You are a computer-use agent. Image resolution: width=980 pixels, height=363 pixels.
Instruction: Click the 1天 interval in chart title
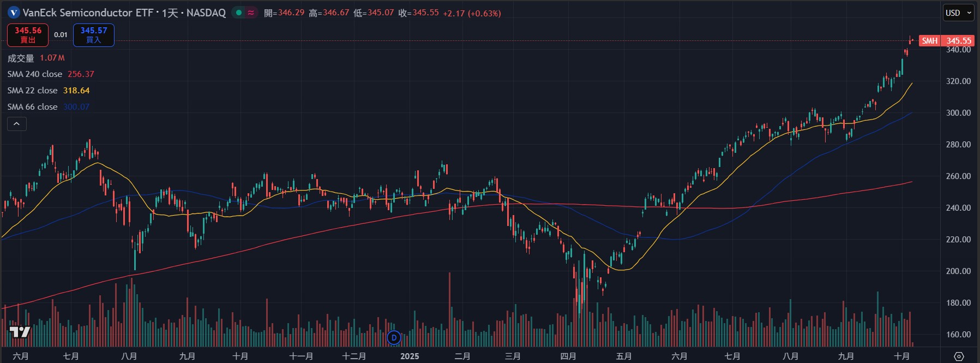170,13
